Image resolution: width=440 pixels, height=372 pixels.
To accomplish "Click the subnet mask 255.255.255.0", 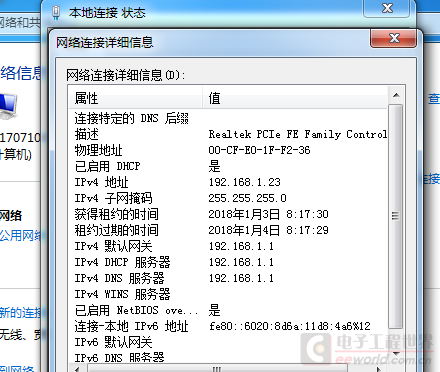I will click(x=247, y=198).
